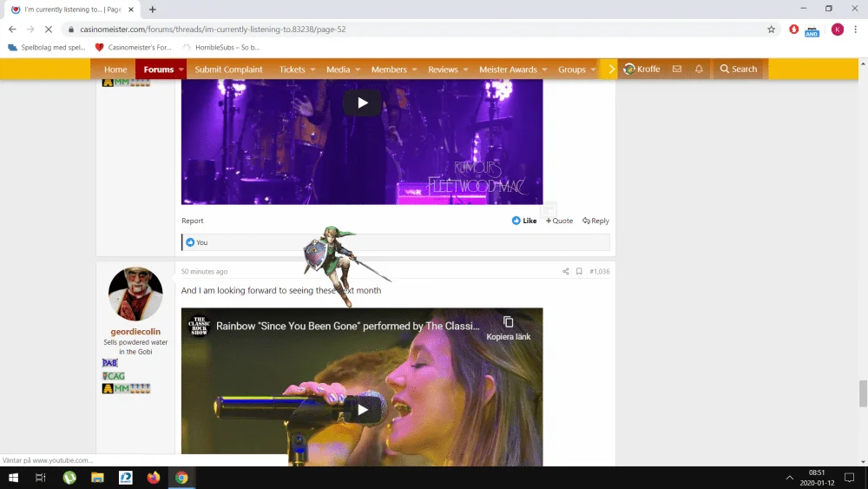This screenshot has height=489, width=868.
Task: Open Groups navigation item
Action: click(572, 69)
